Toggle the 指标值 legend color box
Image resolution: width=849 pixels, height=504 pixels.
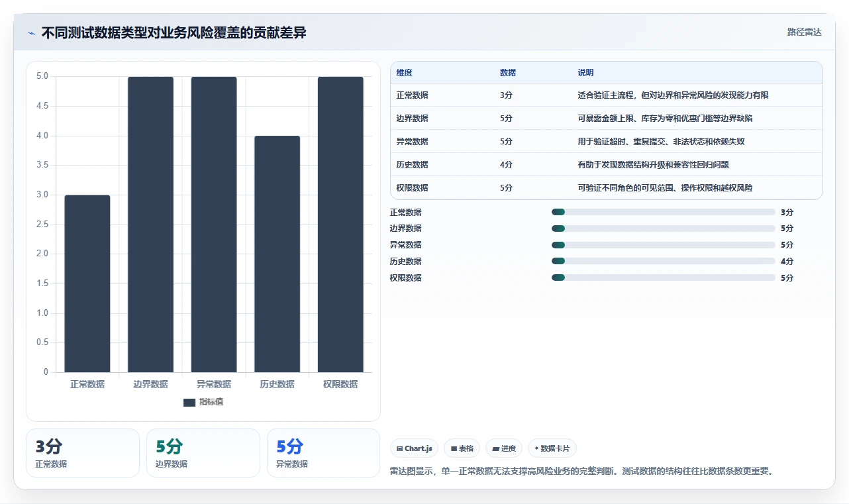click(189, 402)
